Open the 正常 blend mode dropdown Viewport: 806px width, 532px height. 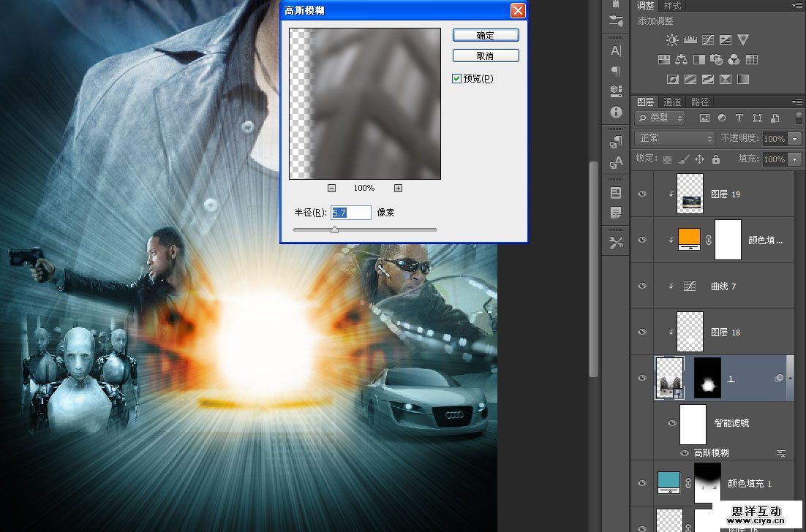click(675, 138)
